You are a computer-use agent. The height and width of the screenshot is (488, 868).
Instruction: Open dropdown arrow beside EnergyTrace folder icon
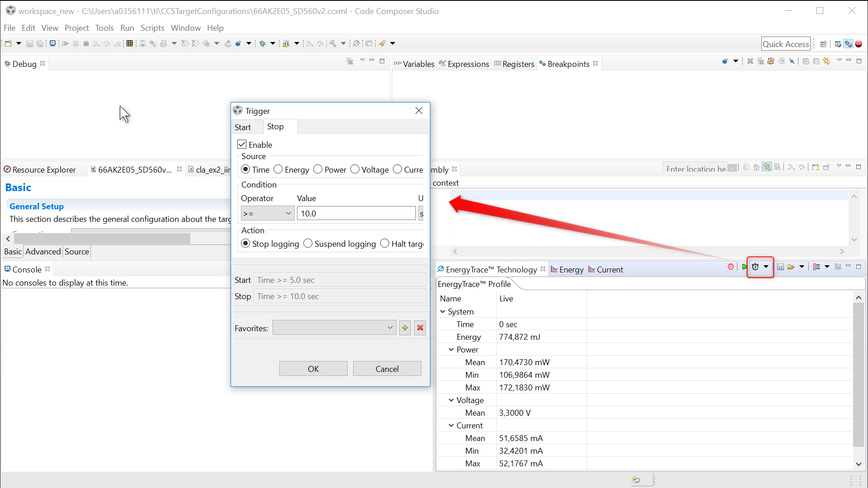click(802, 267)
